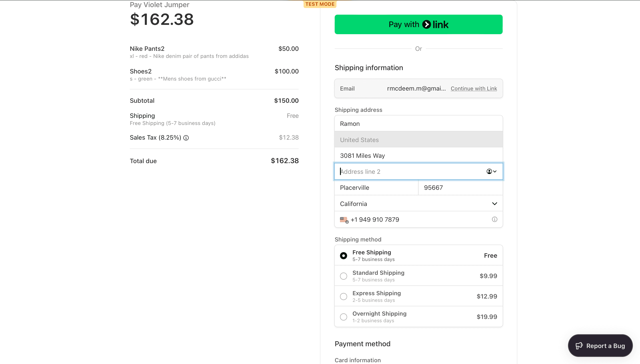Expand the California state dropdown
The height and width of the screenshot is (364, 640).
click(x=418, y=204)
